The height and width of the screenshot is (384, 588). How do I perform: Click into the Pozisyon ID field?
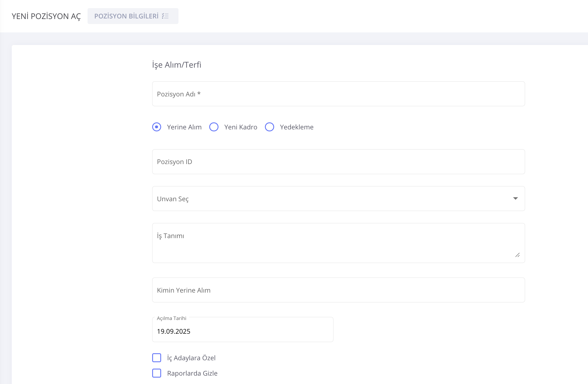click(338, 162)
